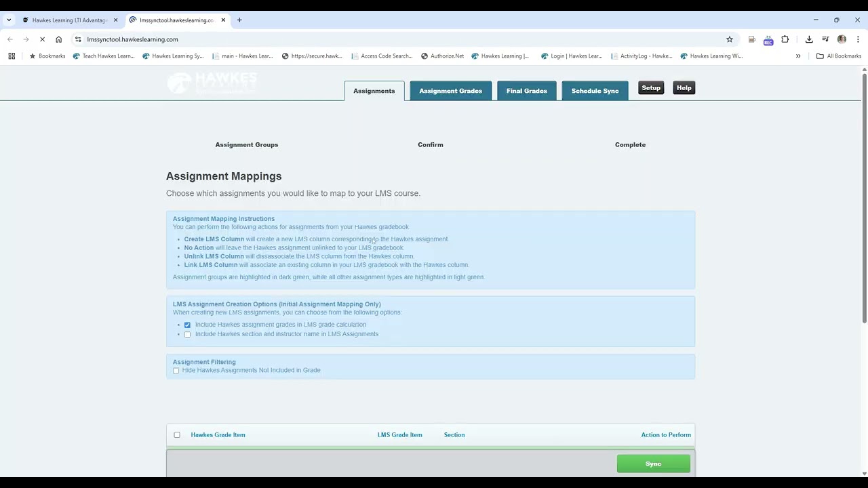Select the Assignment Groups step

(247, 144)
